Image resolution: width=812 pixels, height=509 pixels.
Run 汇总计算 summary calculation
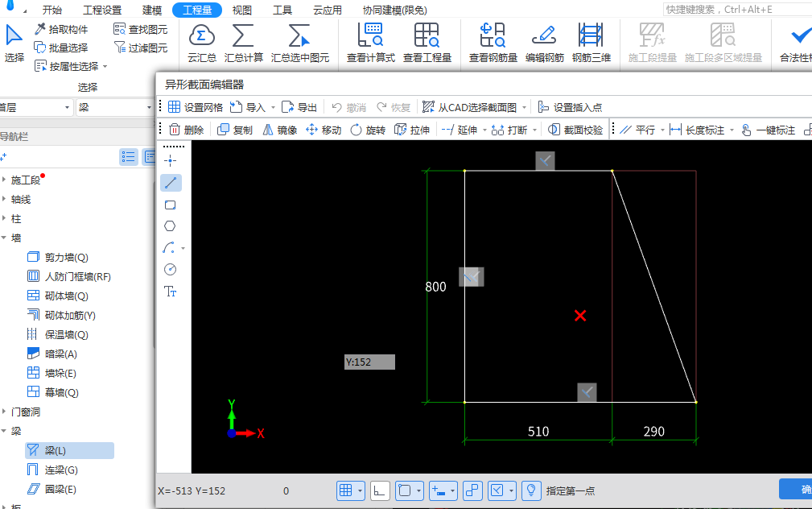(243, 43)
